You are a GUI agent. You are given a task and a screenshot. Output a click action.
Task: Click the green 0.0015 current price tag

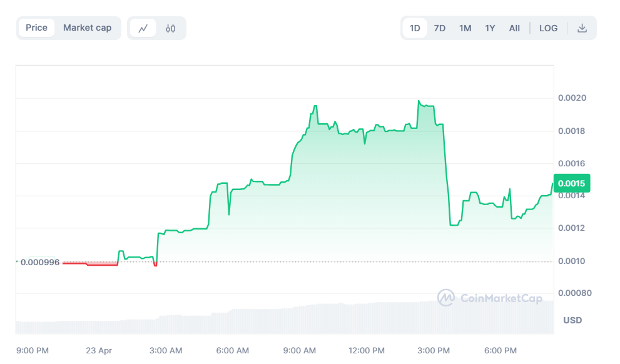click(571, 183)
